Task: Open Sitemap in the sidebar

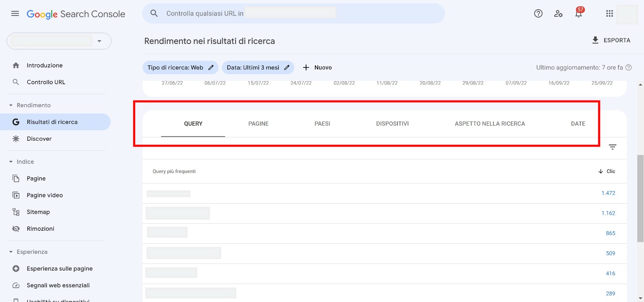Action: (x=55, y=212)
